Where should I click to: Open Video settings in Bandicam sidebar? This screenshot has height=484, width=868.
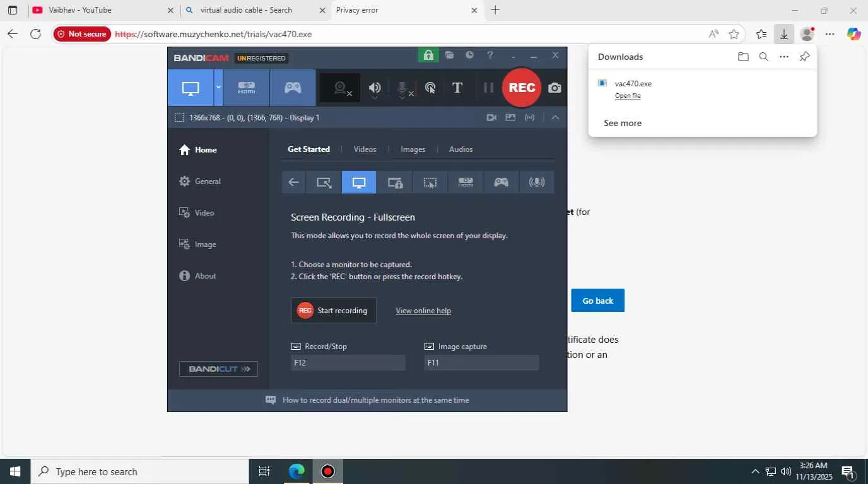197,213
